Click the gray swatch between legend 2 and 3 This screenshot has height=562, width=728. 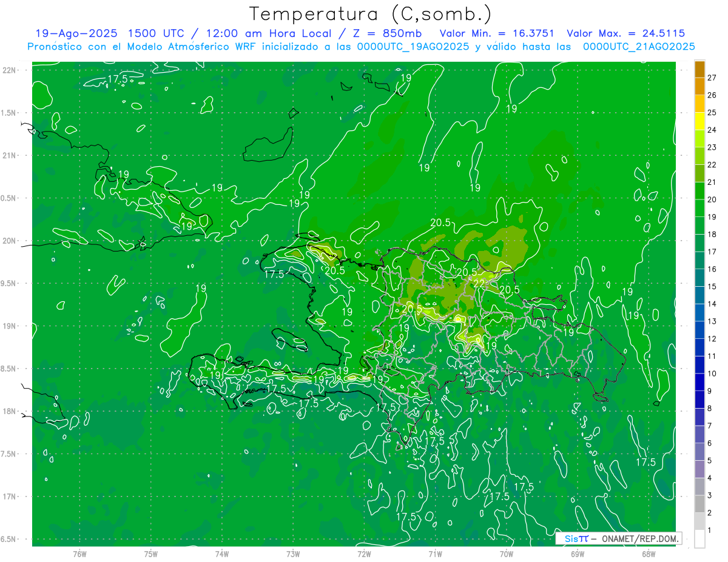coord(699,504)
